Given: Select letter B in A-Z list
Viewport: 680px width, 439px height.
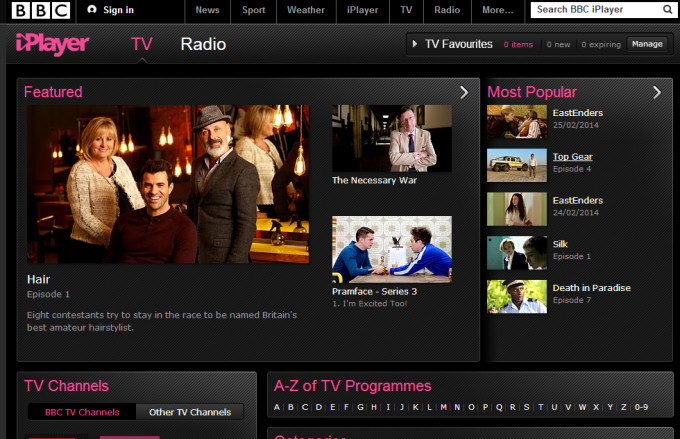Looking at the screenshot, I should pos(291,407).
